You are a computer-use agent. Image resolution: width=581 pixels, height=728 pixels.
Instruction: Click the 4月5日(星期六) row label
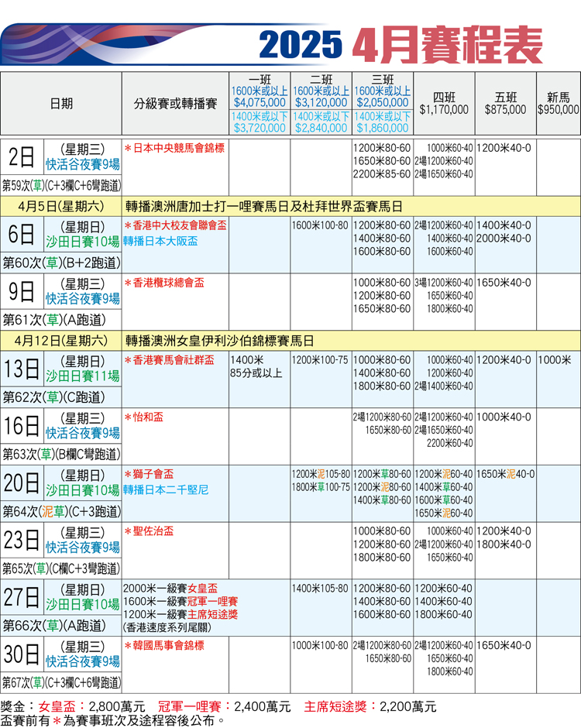(61, 207)
